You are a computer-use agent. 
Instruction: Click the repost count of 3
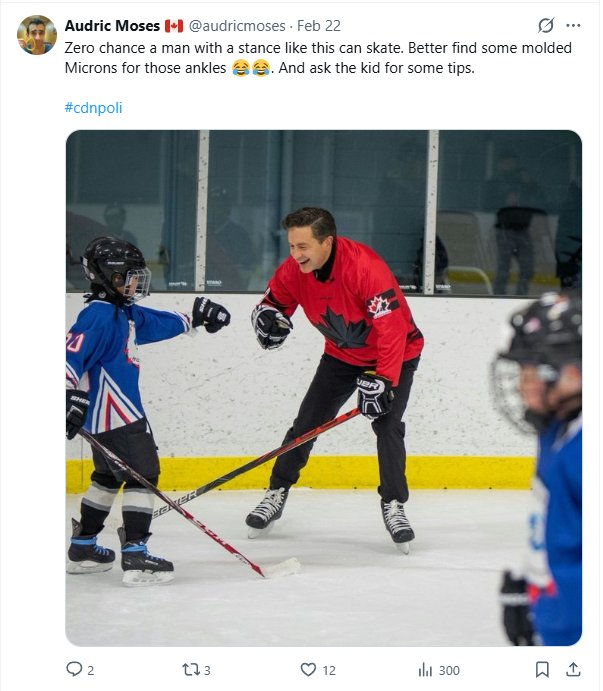tap(208, 670)
